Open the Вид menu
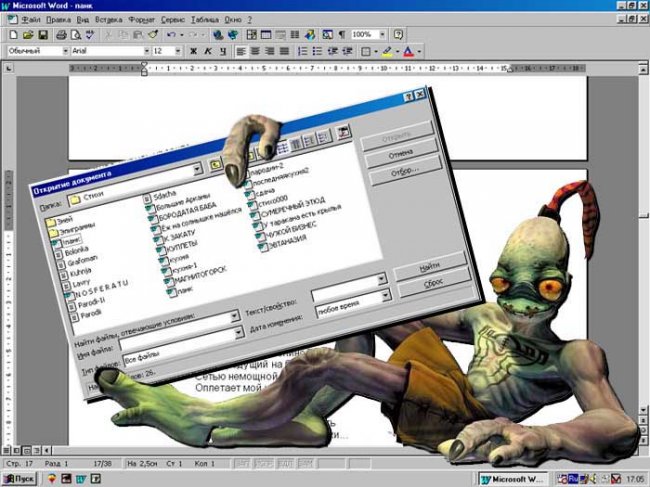This screenshot has height=487, width=650. click(83, 19)
